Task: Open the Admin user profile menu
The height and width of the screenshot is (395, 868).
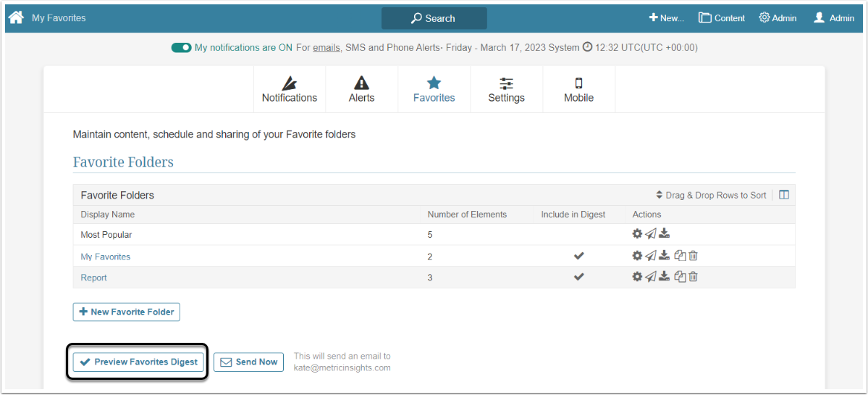Action: [x=833, y=18]
